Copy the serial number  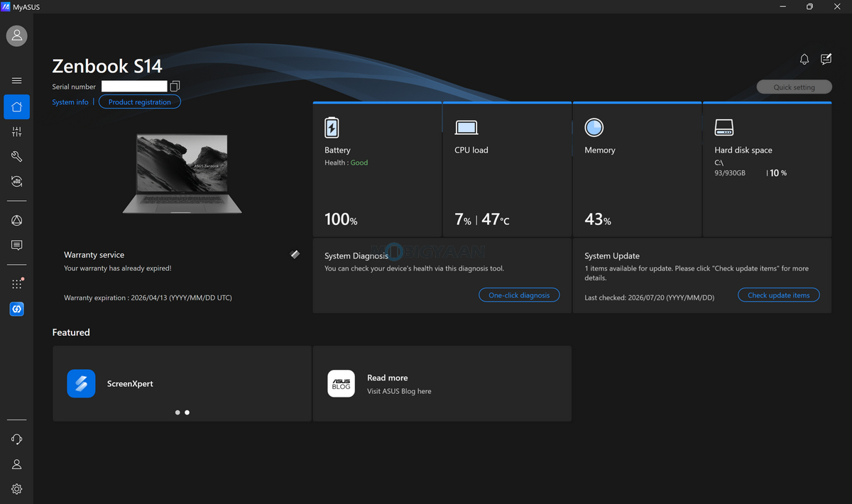pos(175,87)
